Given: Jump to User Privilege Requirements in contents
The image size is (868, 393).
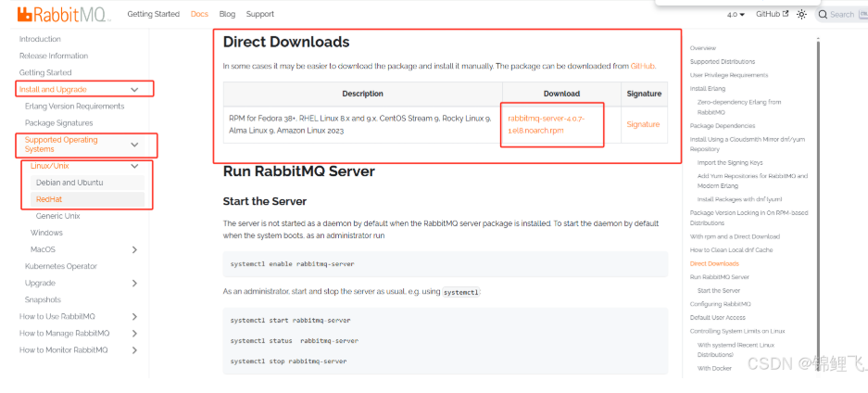Looking at the screenshot, I should (x=729, y=75).
